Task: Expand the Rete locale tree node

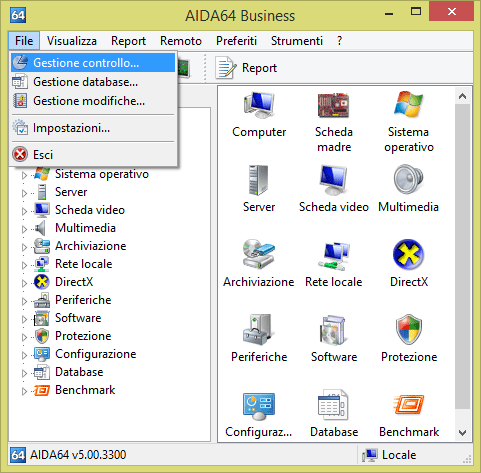Action: tap(24, 265)
